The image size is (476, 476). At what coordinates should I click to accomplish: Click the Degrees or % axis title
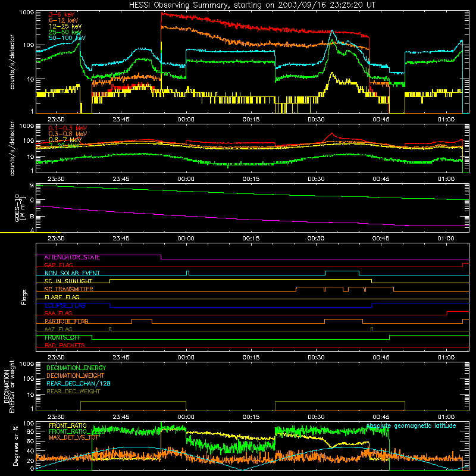pos(15,446)
